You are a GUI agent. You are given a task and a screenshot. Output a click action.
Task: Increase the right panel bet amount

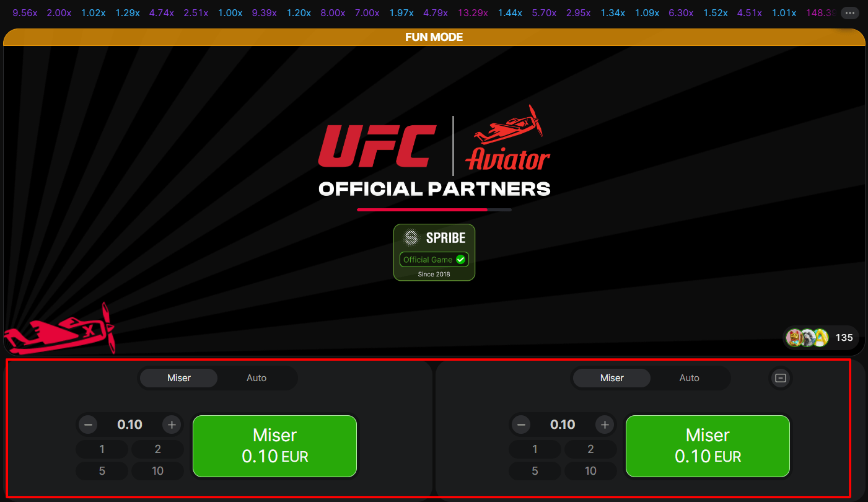pyautogui.click(x=605, y=425)
